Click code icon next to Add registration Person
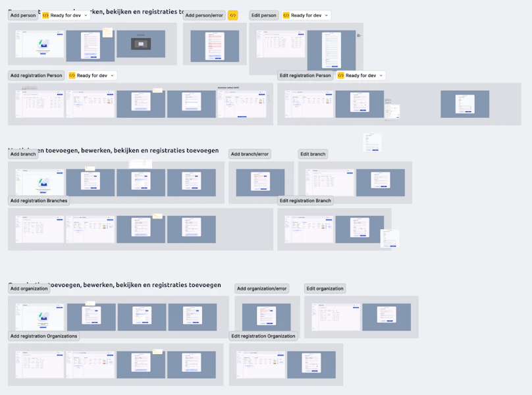Screen dimensions: 532x395 [72, 75]
